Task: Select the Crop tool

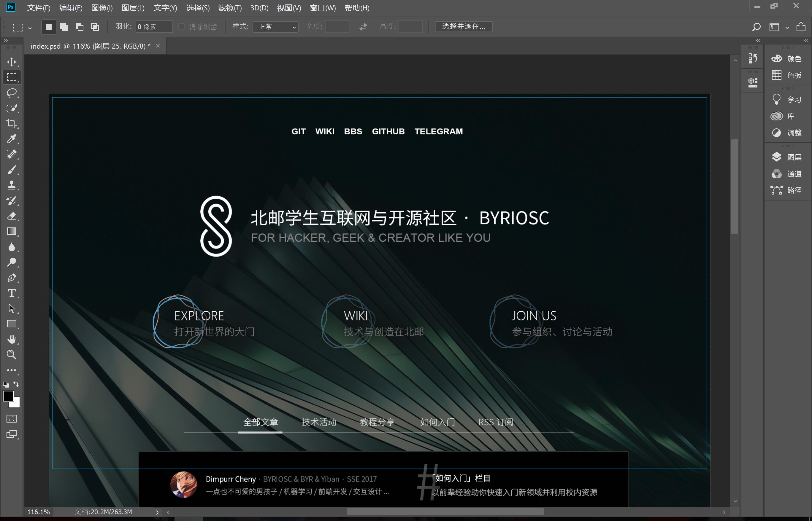Action: pos(12,123)
